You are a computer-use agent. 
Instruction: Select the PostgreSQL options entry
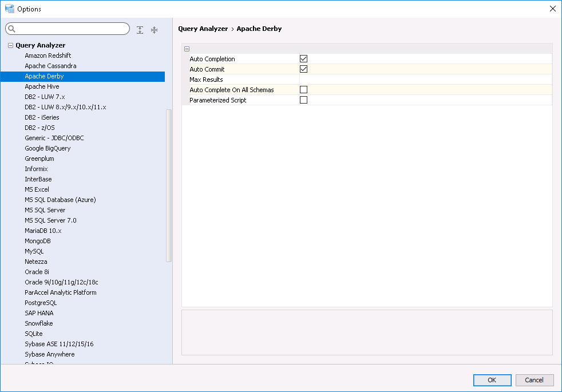click(41, 303)
